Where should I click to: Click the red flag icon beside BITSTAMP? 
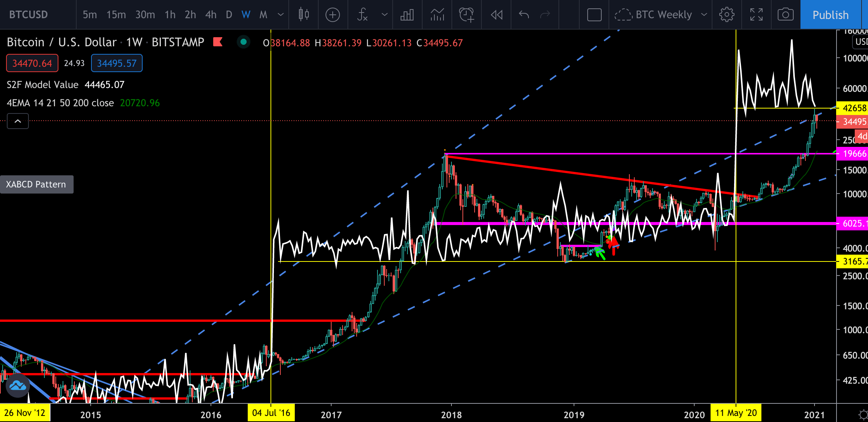coord(218,42)
